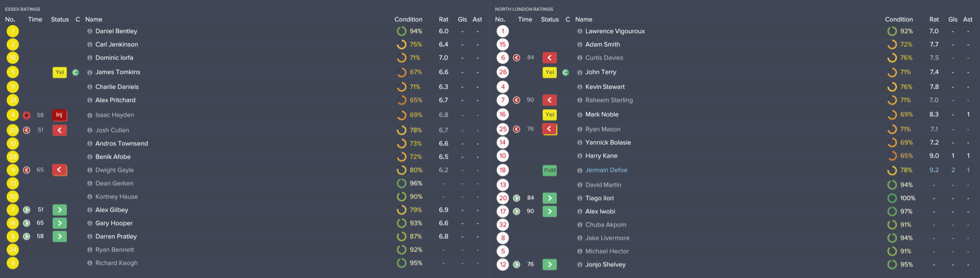Select Andros Townsend's name
This screenshot has width=980, height=278.
pyautogui.click(x=121, y=143)
